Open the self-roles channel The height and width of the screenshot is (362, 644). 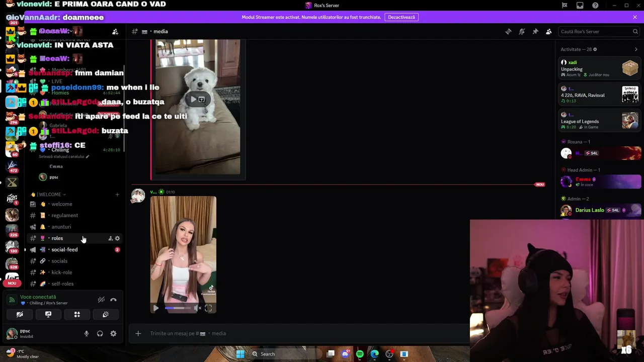(75, 284)
